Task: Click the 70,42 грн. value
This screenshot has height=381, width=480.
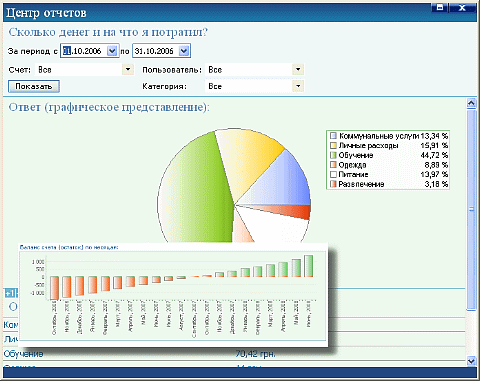Action: pos(255,354)
